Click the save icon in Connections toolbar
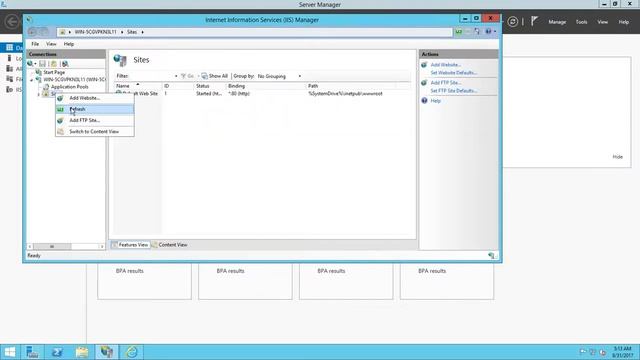The image size is (640, 360). point(42,64)
